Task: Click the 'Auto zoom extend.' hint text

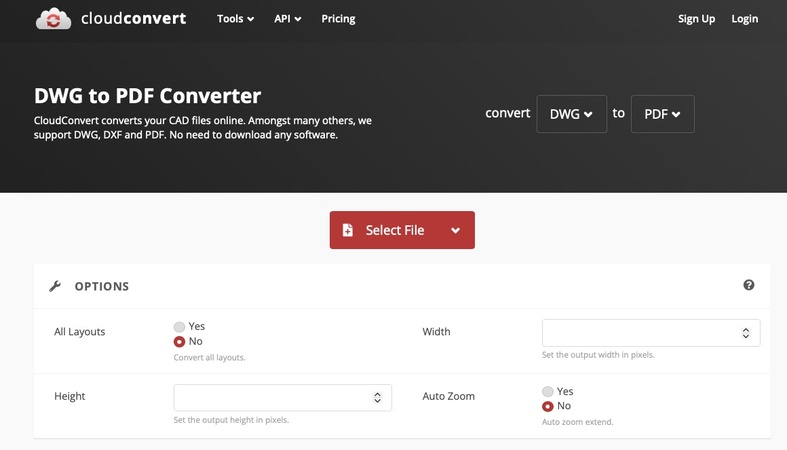Action: click(578, 422)
